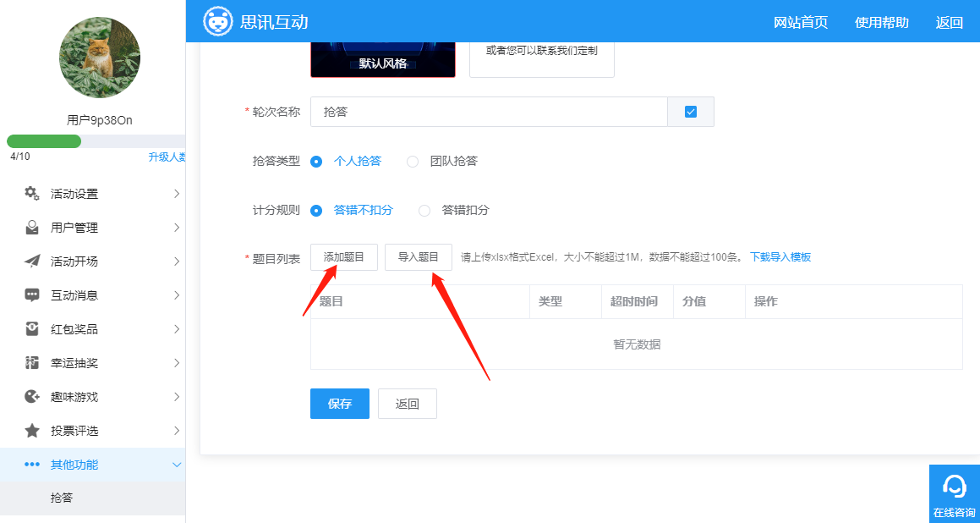Expand the 趣味游戏 menu chevron

pyautogui.click(x=176, y=397)
